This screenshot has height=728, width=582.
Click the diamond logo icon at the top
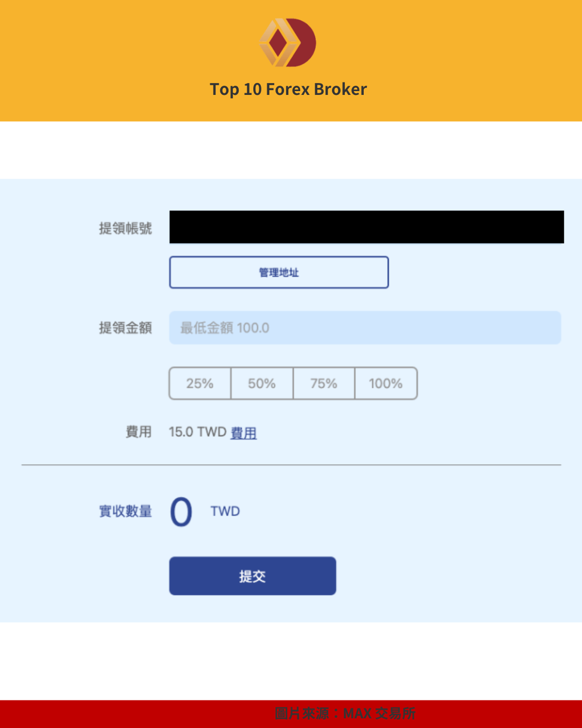[x=288, y=42]
